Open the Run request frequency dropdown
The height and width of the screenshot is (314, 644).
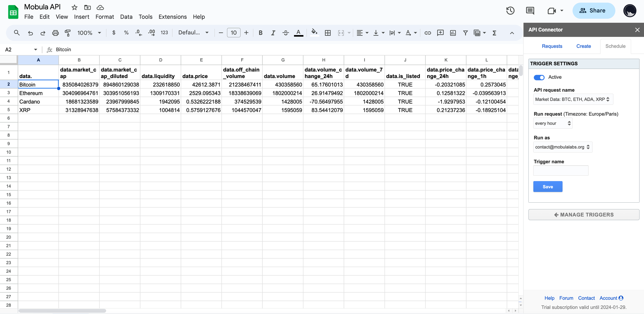click(553, 123)
